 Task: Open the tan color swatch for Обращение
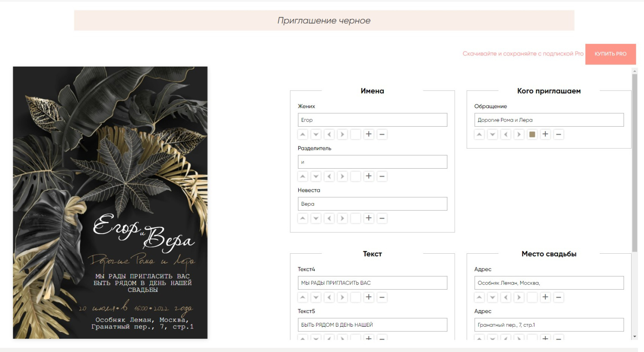pyautogui.click(x=532, y=134)
